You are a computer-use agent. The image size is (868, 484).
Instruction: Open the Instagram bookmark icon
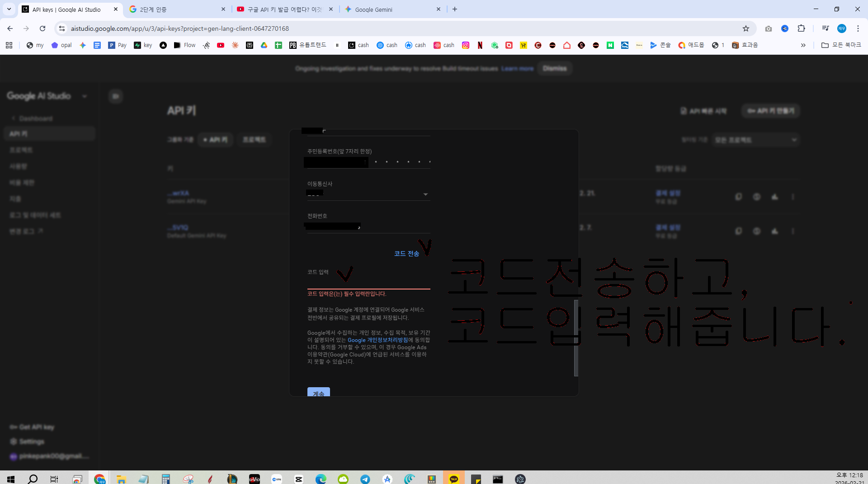tap(466, 45)
